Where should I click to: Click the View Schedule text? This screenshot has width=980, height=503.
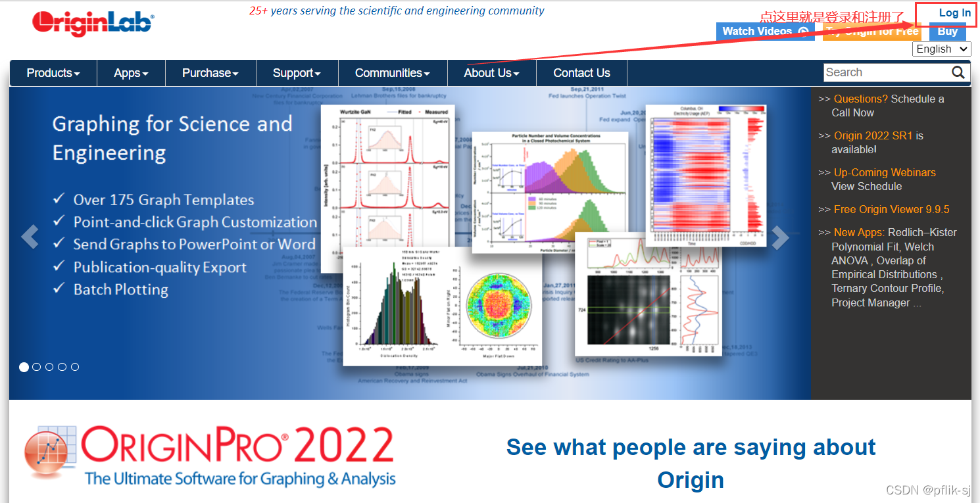(x=867, y=186)
